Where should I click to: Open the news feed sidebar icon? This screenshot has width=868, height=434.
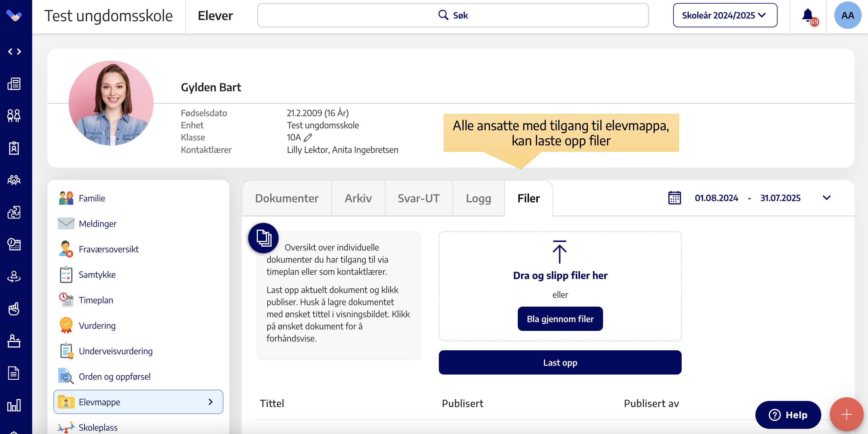[x=14, y=83]
